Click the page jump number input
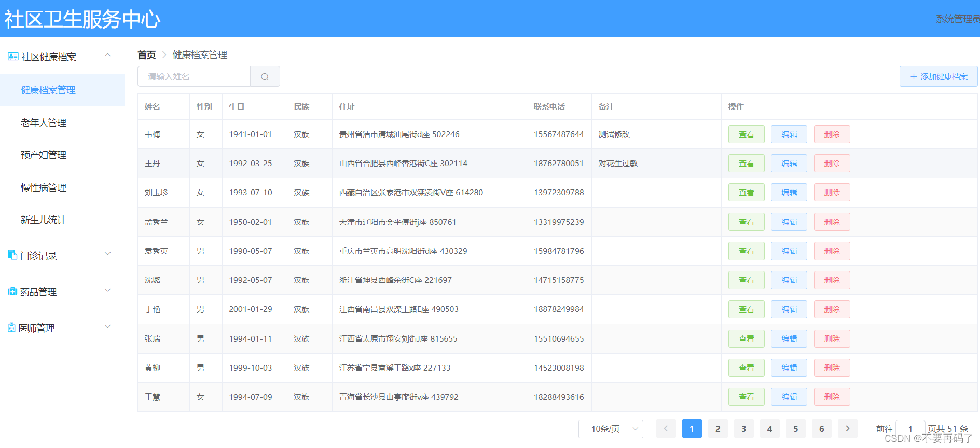This screenshot has width=980, height=448. [910, 429]
